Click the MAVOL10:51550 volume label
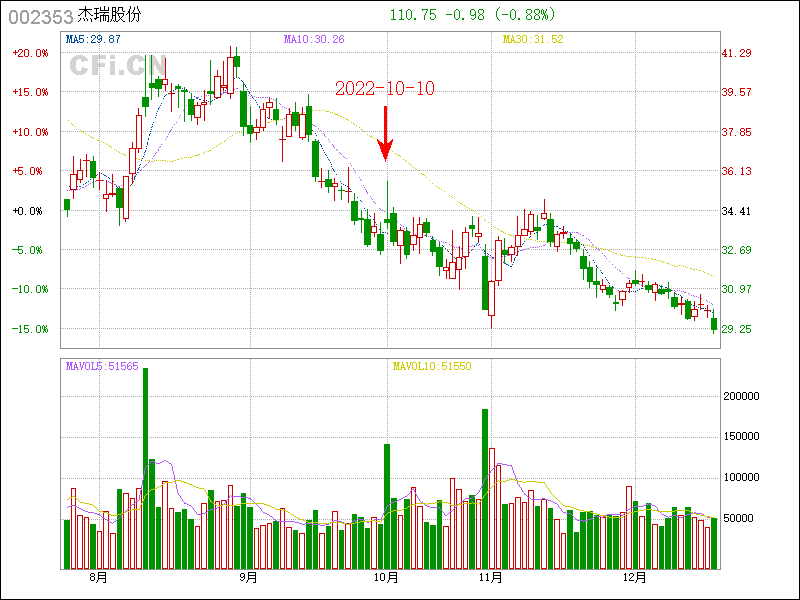The height and width of the screenshot is (600, 800). pyautogui.click(x=431, y=366)
